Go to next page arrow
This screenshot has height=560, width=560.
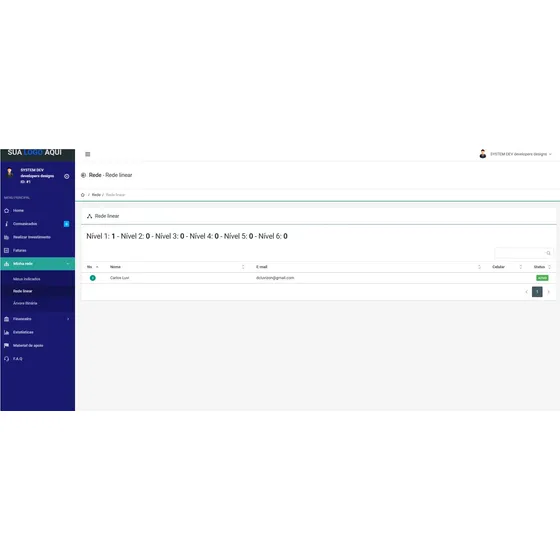[549, 292]
